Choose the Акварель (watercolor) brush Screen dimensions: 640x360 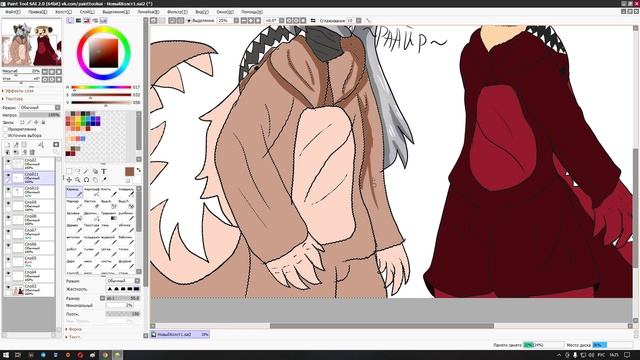(126, 192)
